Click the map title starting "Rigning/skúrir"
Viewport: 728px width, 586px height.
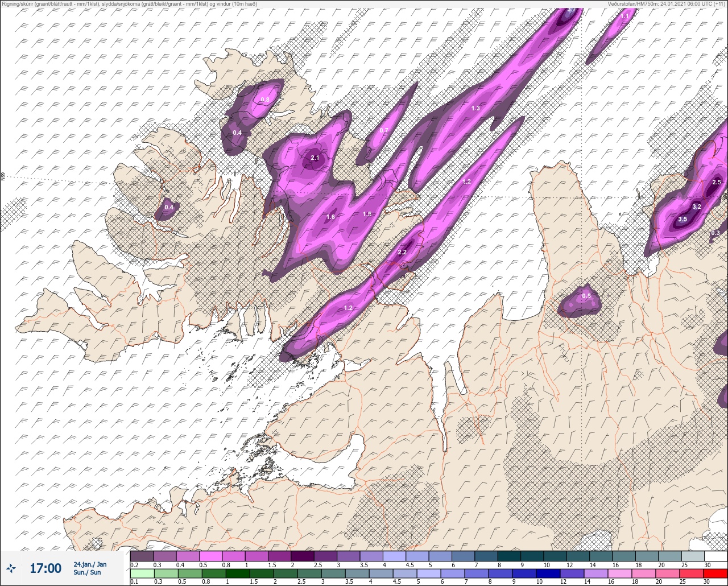pyautogui.click(x=129, y=3)
